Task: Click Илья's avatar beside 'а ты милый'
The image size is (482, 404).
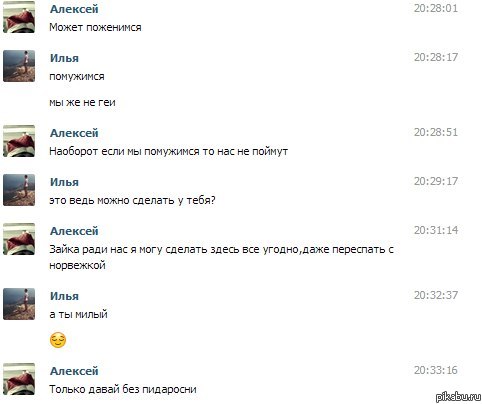Action: [19, 304]
